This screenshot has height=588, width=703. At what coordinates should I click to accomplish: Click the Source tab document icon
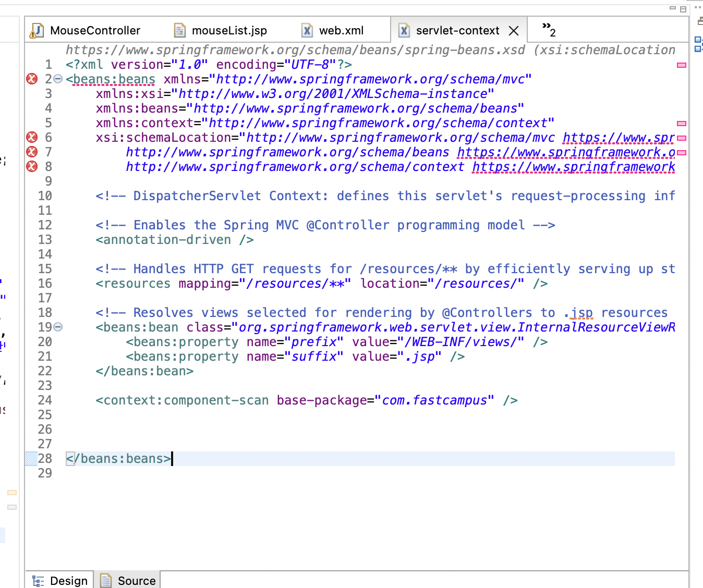click(106, 581)
